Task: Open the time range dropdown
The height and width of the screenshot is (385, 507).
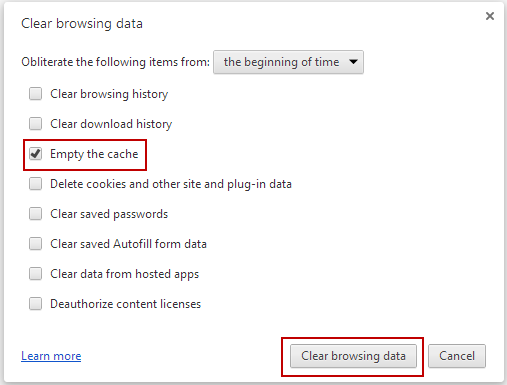Action: [288, 62]
